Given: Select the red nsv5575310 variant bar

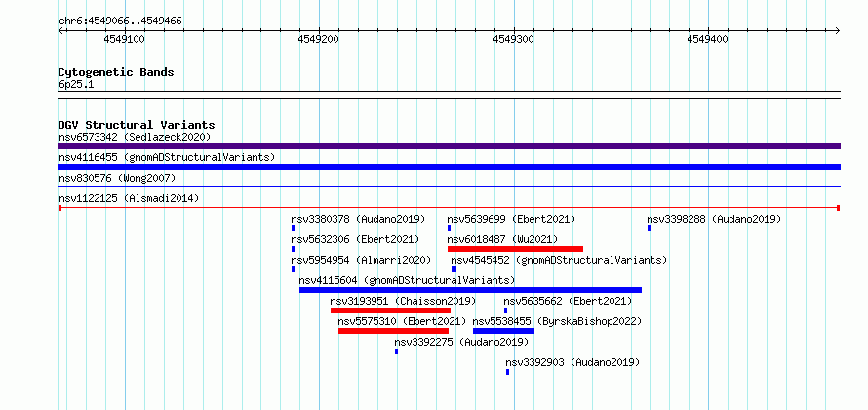Looking at the screenshot, I should (394, 331).
